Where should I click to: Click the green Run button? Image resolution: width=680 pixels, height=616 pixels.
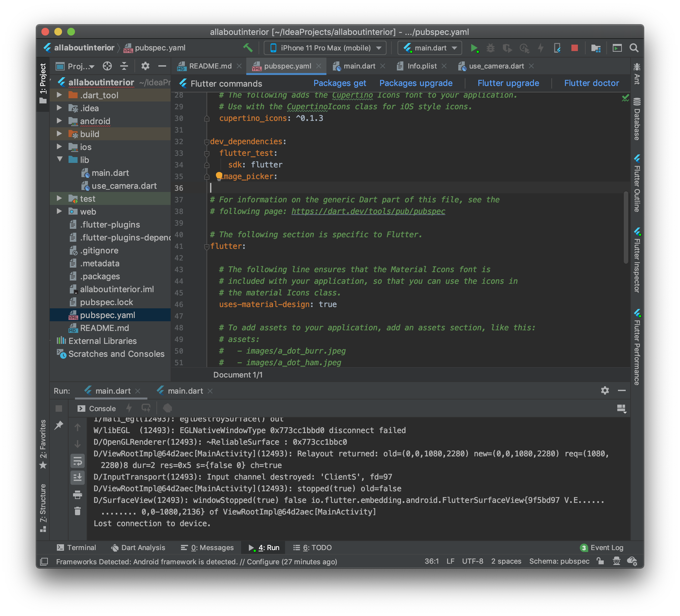pos(474,48)
